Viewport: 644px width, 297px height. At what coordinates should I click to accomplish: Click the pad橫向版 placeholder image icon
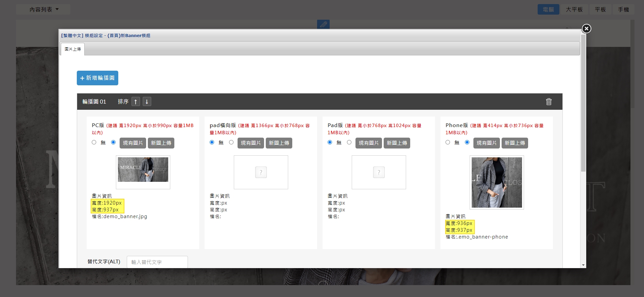pos(261,172)
